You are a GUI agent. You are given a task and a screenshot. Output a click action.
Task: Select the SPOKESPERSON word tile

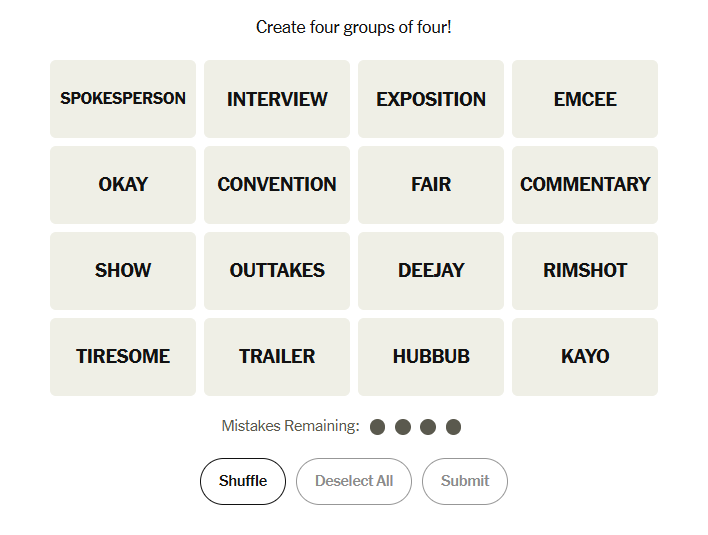[123, 99]
